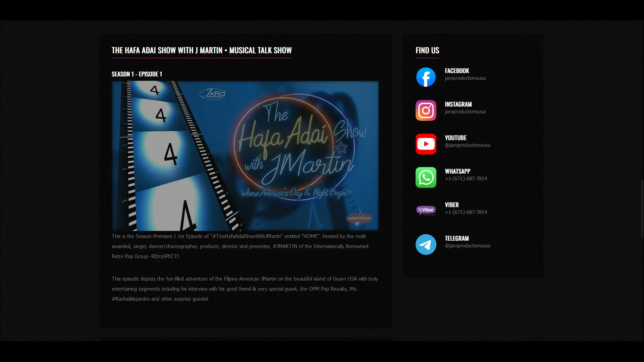Click the TELEGRAM heading link
This screenshot has height=362, width=644.
coord(457,238)
